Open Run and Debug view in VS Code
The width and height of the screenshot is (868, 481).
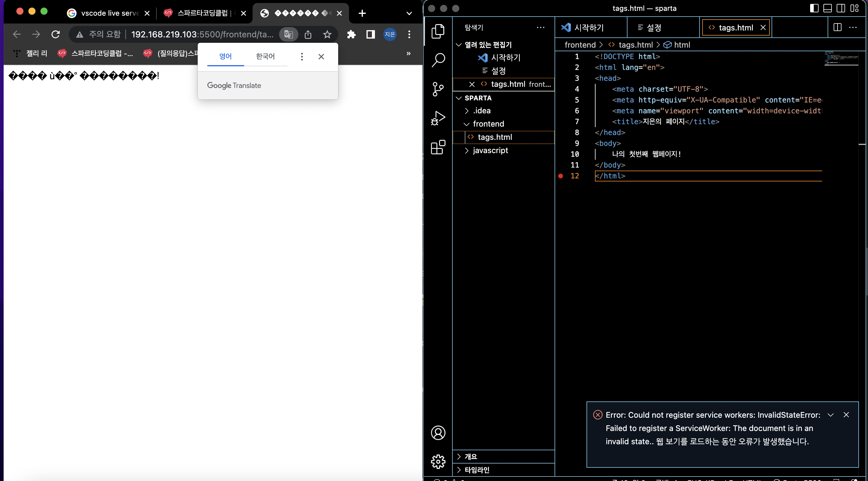coord(438,118)
